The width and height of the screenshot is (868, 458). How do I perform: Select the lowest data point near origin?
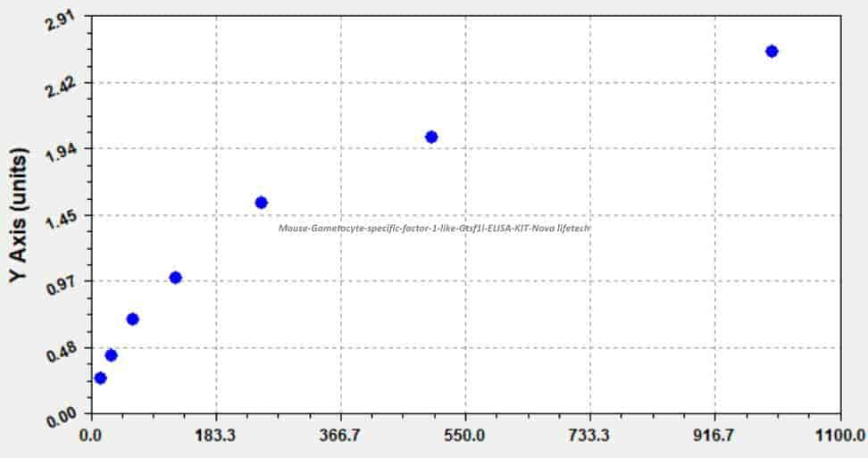tap(100, 379)
